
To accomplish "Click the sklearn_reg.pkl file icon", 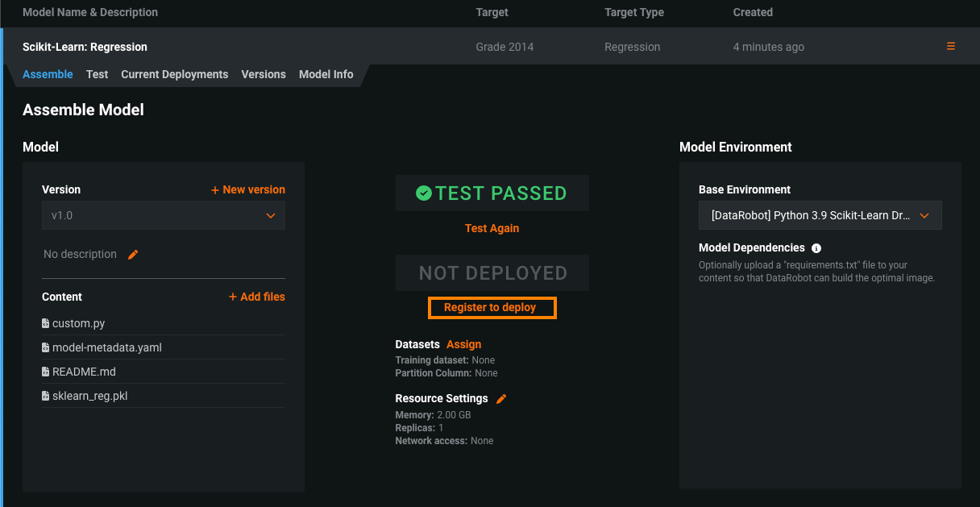I will (x=46, y=396).
